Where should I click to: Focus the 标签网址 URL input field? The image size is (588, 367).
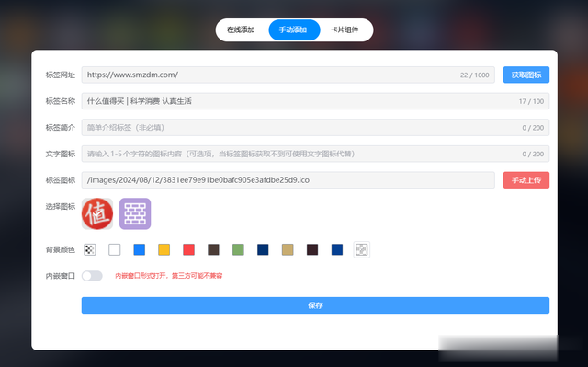coord(288,75)
